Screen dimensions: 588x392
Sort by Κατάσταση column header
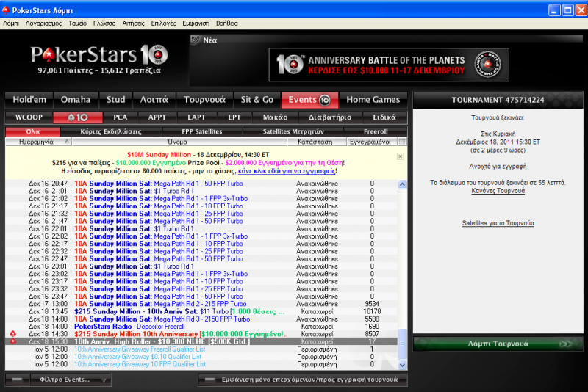coord(317,142)
